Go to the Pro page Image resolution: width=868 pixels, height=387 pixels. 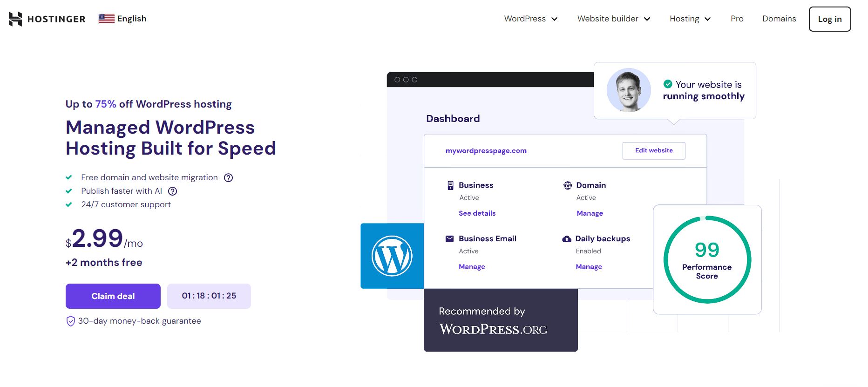[x=737, y=19]
